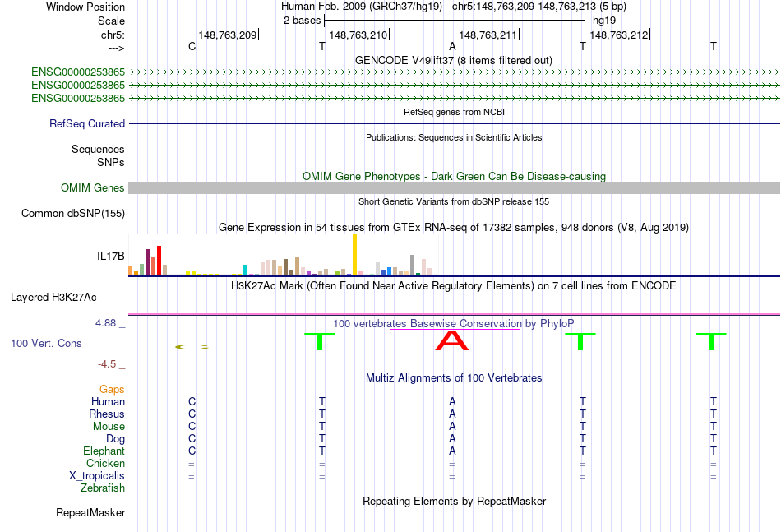Click the Sequences subtrack label

(98, 149)
